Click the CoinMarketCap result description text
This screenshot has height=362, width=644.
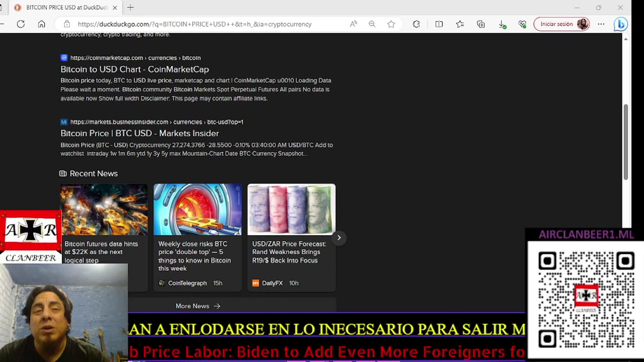(196, 89)
